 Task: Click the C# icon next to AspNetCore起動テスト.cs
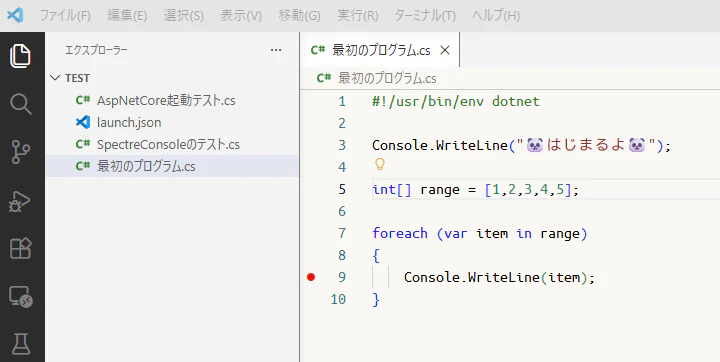(83, 100)
